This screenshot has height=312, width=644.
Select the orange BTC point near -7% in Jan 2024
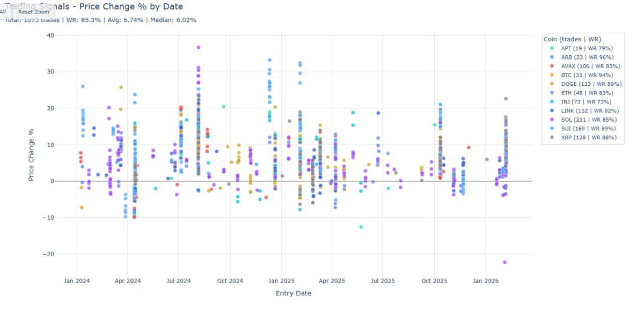pyautogui.click(x=82, y=207)
